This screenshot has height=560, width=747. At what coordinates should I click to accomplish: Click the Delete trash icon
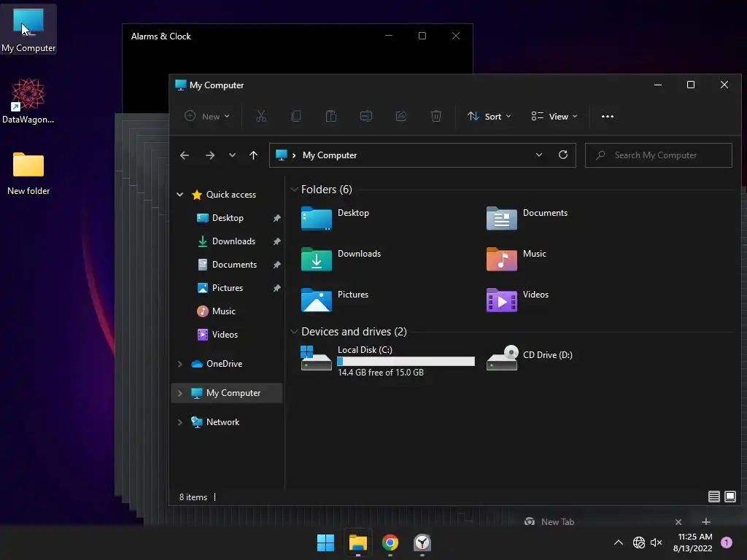(x=436, y=116)
